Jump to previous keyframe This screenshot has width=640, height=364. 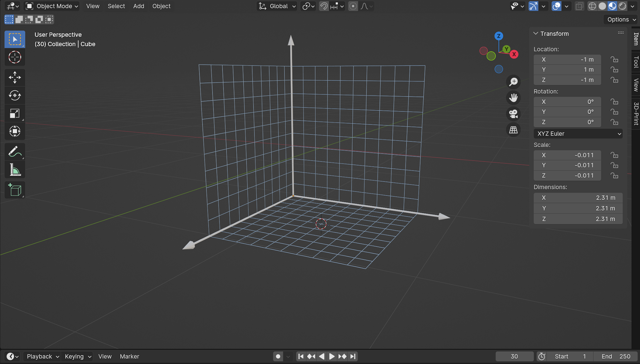(311, 356)
